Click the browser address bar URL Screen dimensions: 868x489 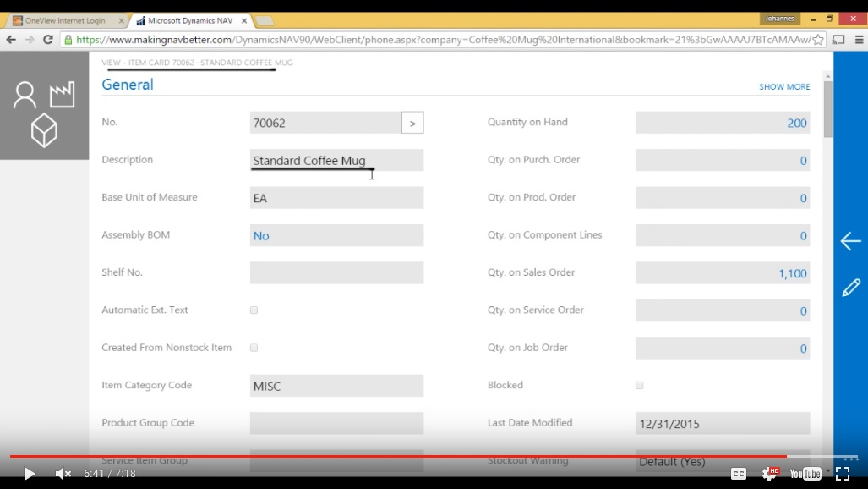point(443,40)
